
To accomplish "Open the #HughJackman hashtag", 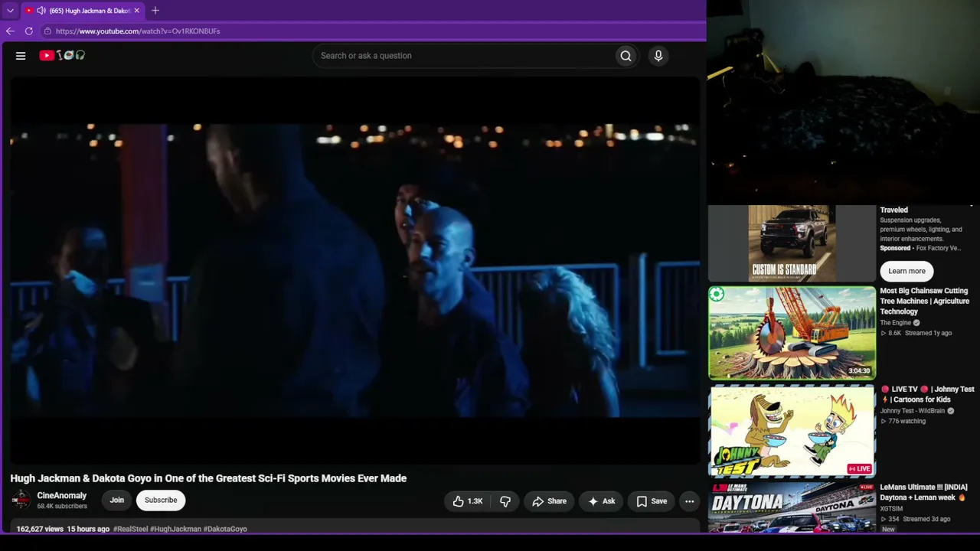I will [175, 529].
